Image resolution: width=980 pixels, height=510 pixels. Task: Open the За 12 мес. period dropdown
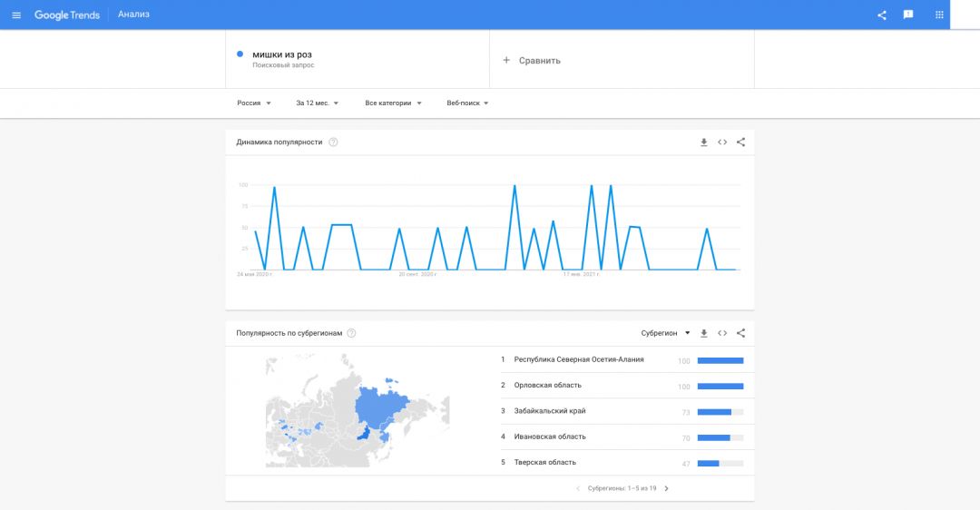[317, 103]
